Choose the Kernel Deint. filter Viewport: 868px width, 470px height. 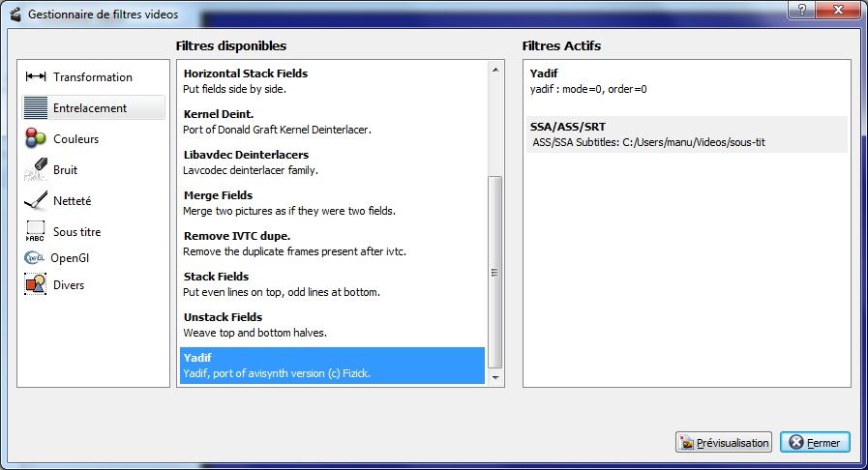tap(332, 122)
